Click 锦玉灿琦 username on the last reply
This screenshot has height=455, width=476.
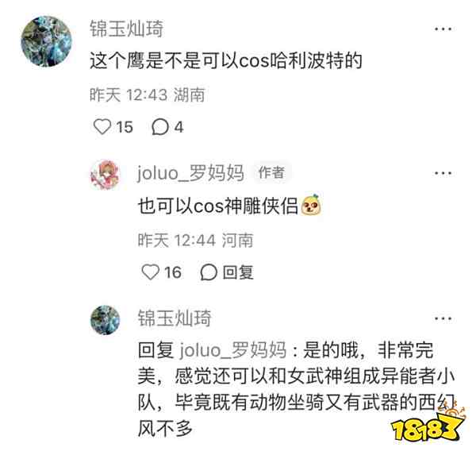pyautogui.click(x=175, y=318)
